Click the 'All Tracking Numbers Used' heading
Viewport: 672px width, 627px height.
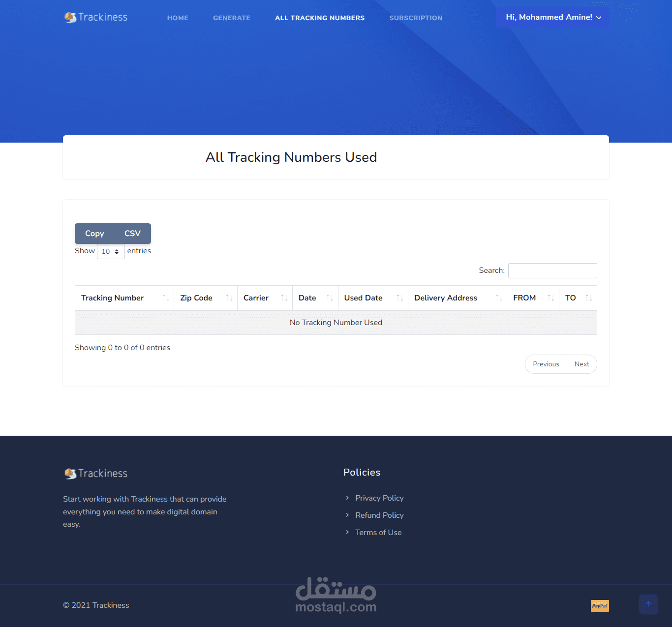291,157
